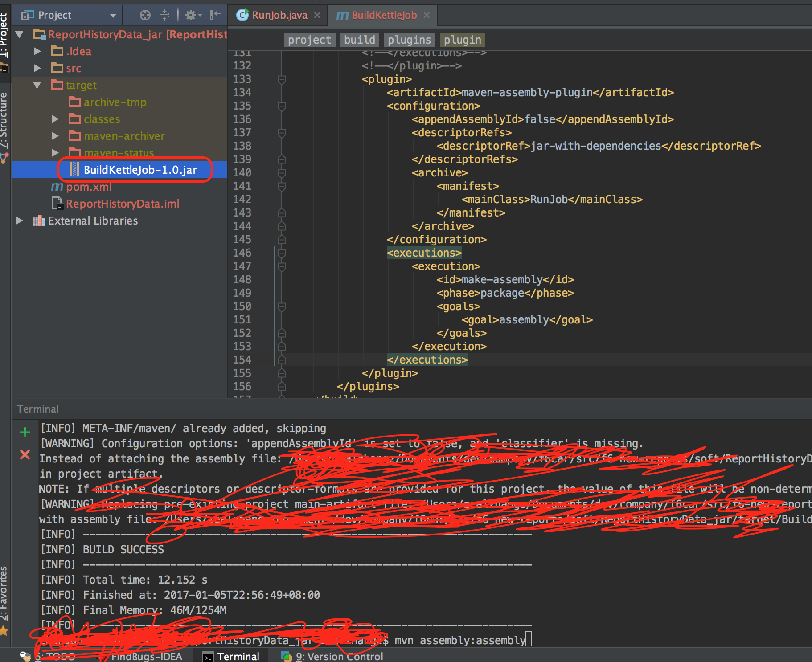Click the RunJob.java class icon
812x662 pixels.
pyautogui.click(x=242, y=15)
